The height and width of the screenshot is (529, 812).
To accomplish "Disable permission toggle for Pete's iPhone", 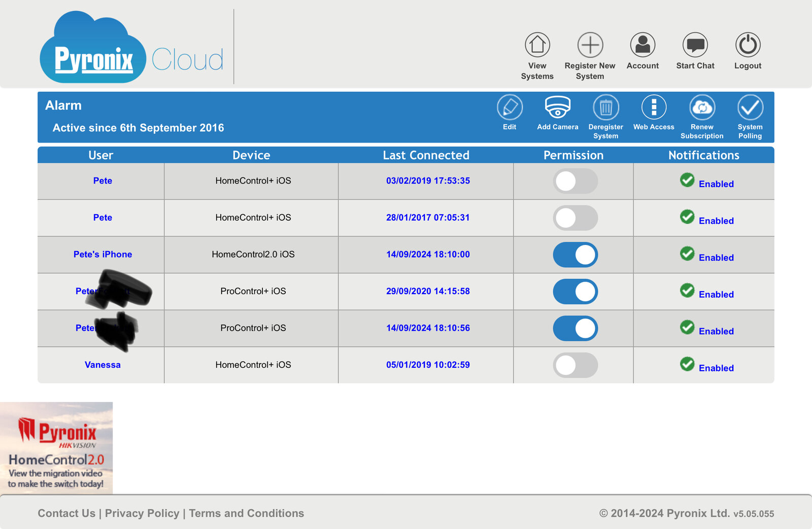I will tap(575, 255).
